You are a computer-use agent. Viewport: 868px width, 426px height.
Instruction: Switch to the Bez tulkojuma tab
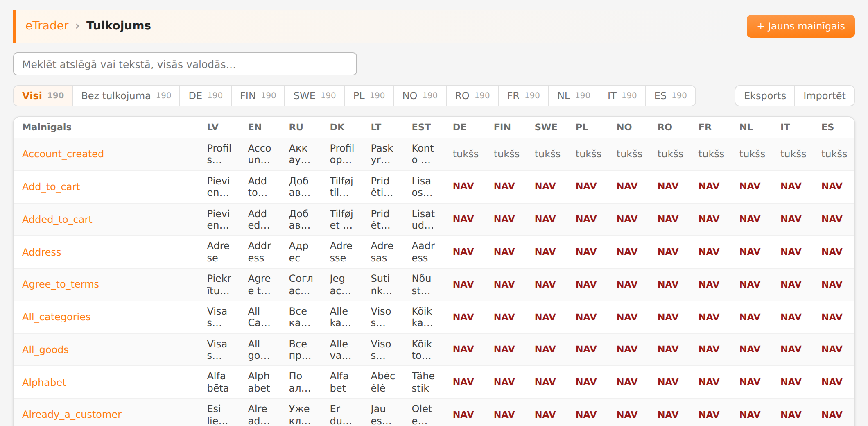tap(126, 96)
